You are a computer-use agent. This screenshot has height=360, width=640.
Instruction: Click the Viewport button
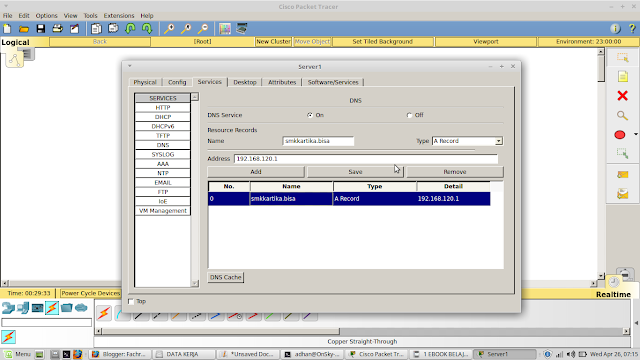[x=486, y=42]
